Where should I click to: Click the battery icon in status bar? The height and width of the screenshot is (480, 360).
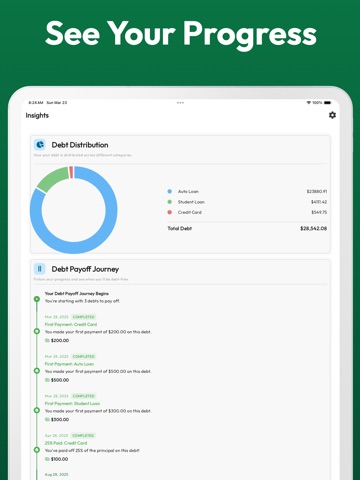(328, 103)
